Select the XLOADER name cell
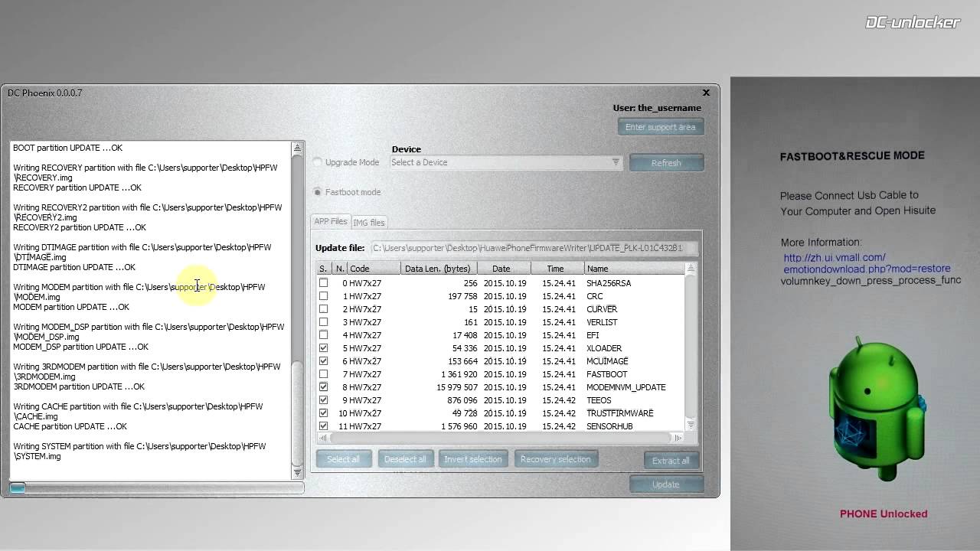This screenshot has width=980, height=551. click(604, 348)
